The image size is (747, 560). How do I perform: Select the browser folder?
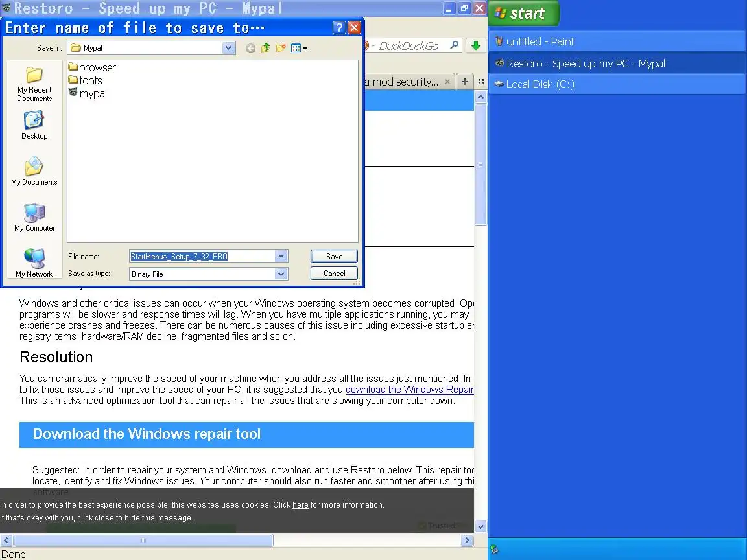pos(93,67)
